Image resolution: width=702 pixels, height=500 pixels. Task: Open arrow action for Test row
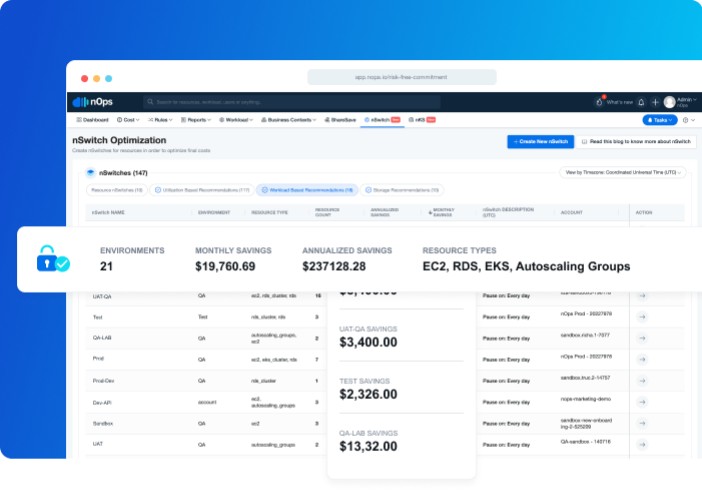pos(642,317)
